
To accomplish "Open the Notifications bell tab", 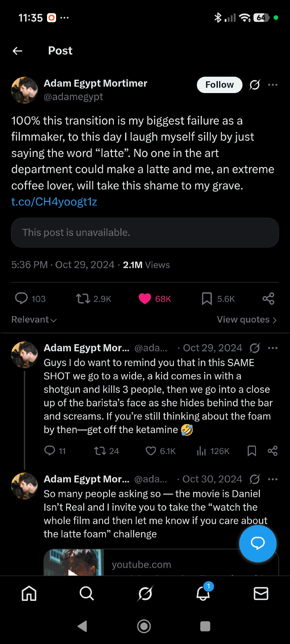I will [203, 593].
